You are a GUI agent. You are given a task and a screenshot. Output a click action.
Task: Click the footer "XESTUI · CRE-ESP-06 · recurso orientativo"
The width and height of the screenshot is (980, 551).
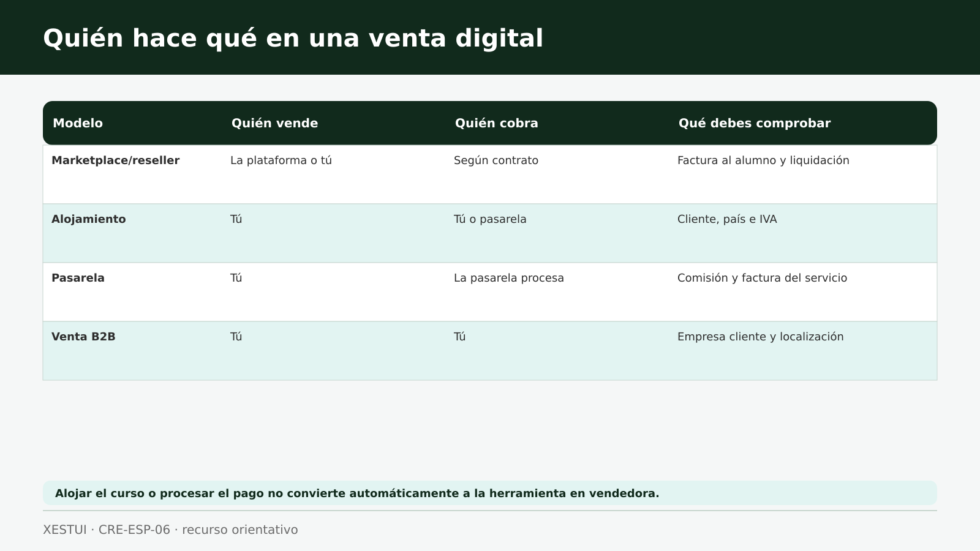170,530
